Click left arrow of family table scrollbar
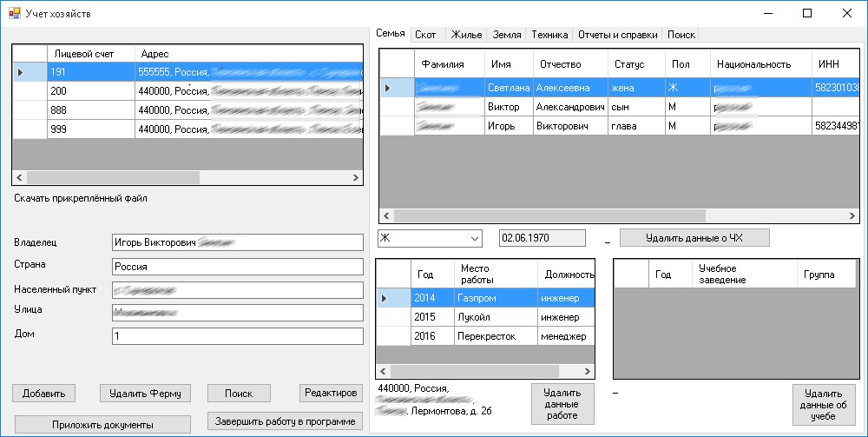Image resolution: width=868 pixels, height=437 pixels. pyautogui.click(x=386, y=215)
